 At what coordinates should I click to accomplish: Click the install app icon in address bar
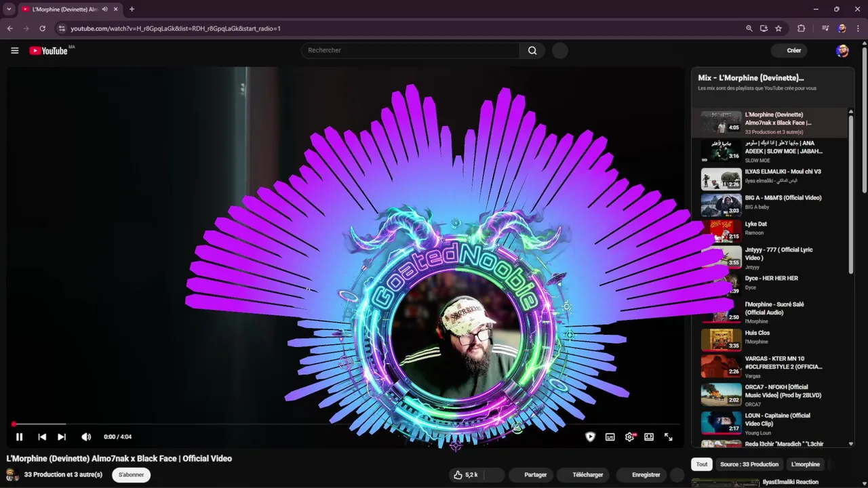[764, 28]
